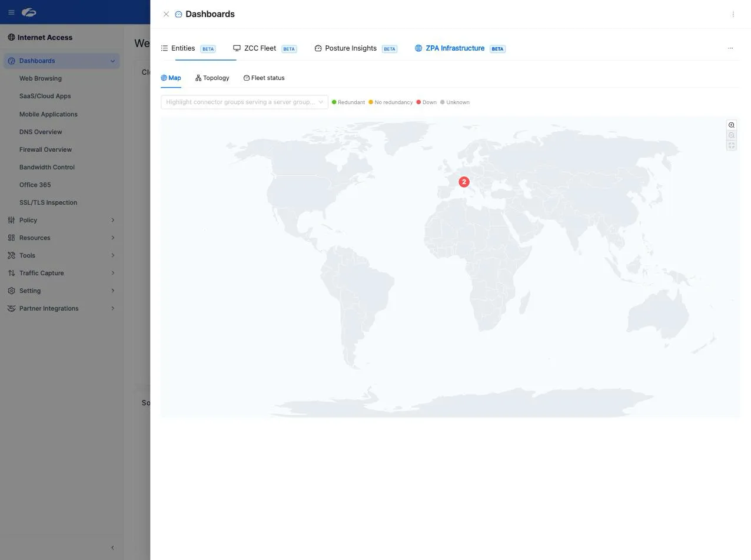Click the Dashboards sidebar gauge icon
Image resolution: width=751 pixels, height=560 pixels.
11,61
